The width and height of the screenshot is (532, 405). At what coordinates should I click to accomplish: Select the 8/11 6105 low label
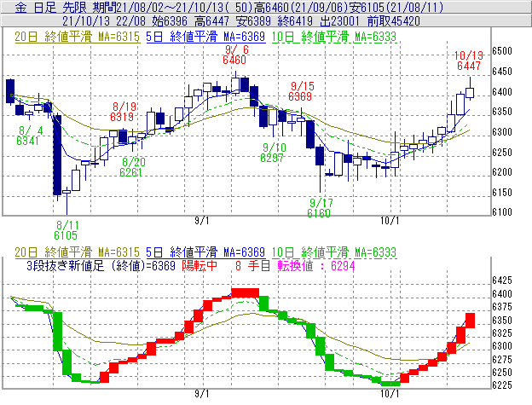coord(66,230)
